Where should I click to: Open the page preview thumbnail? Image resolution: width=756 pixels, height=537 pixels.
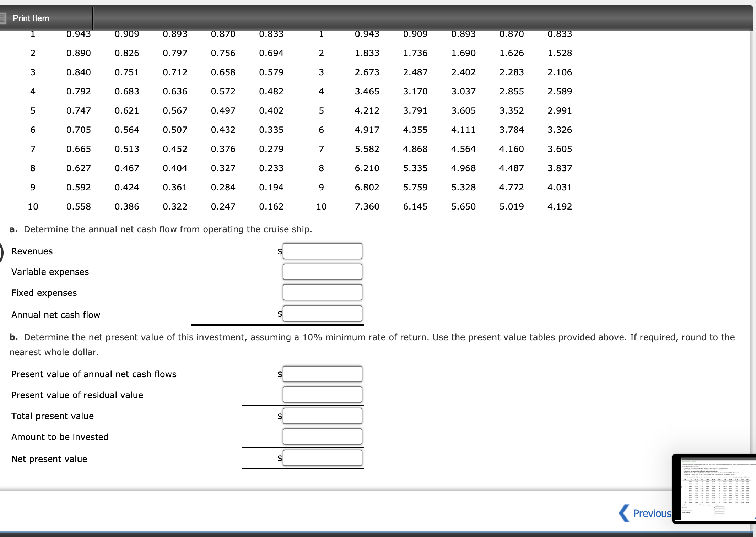click(x=714, y=488)
